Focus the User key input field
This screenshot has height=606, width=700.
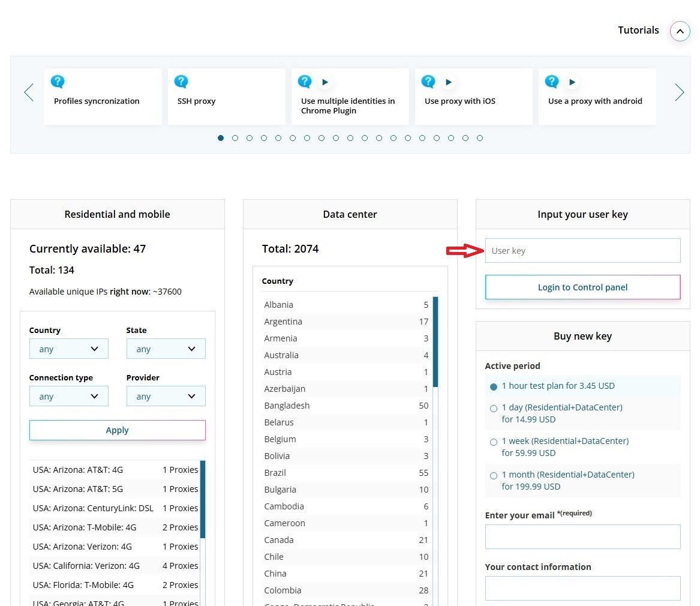click(x=582, y=251)
